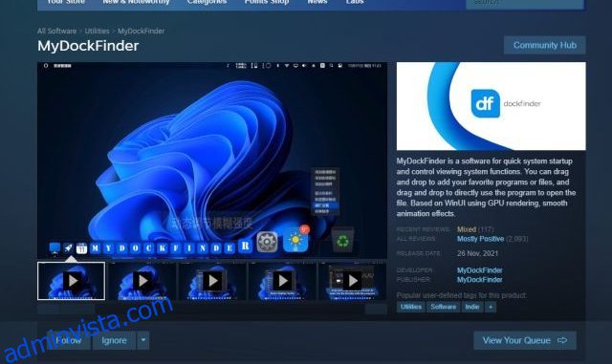Click the Utilities breadcrumb link
Image resolution: width=612 pixels, height=364 pixels.
98,31
